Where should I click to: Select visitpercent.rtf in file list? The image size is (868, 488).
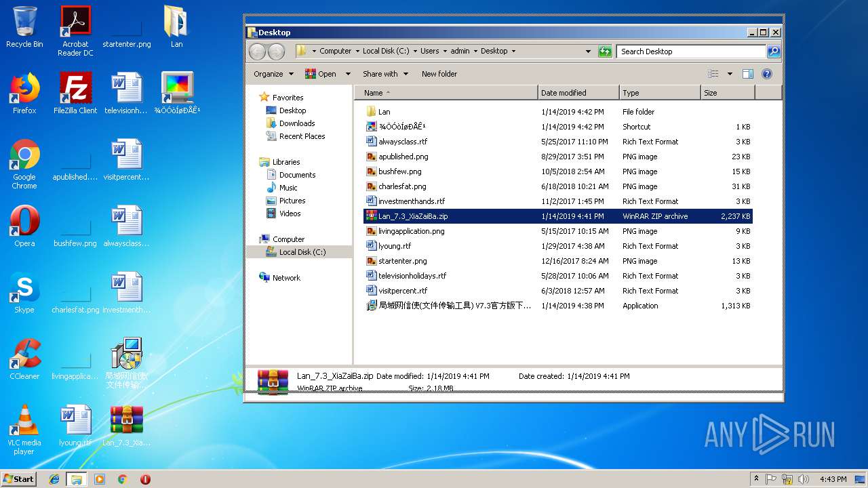pos(403,291)
